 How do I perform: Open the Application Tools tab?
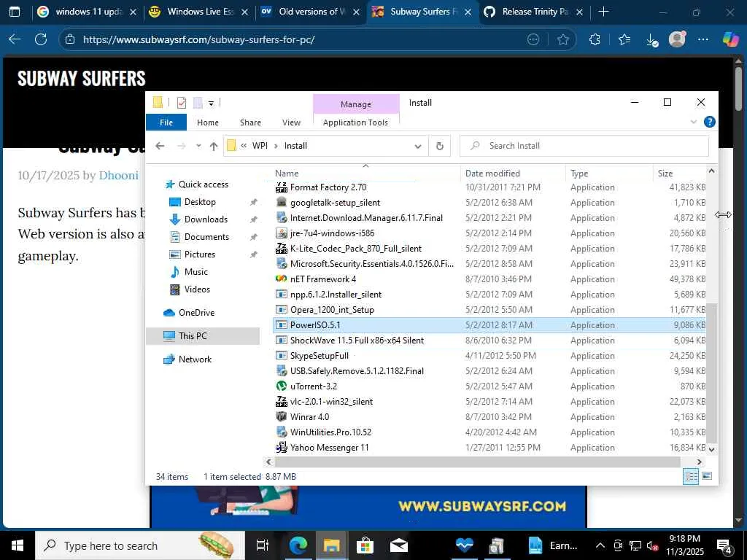(355, 122)
